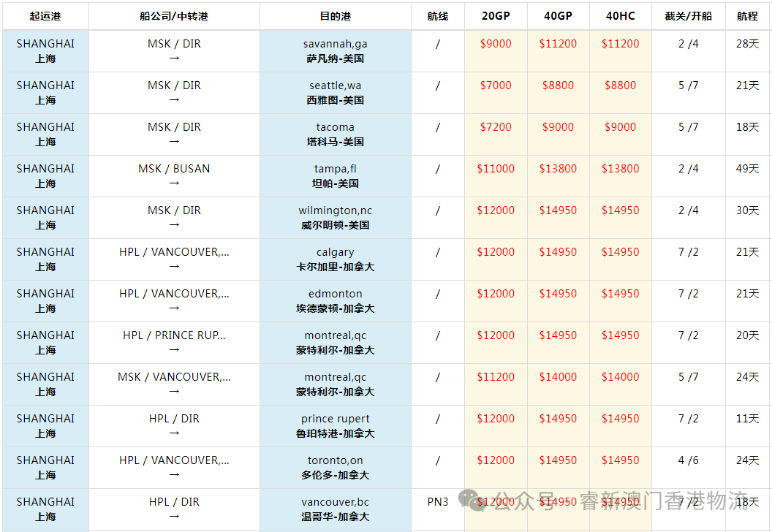Click the 40GP column header
This screenshot has height=532, width=772.
point(558,16)
